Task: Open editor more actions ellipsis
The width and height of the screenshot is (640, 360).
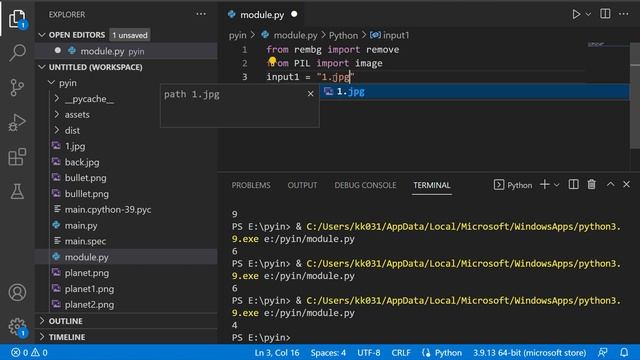Action: click(x=624, y=14)
